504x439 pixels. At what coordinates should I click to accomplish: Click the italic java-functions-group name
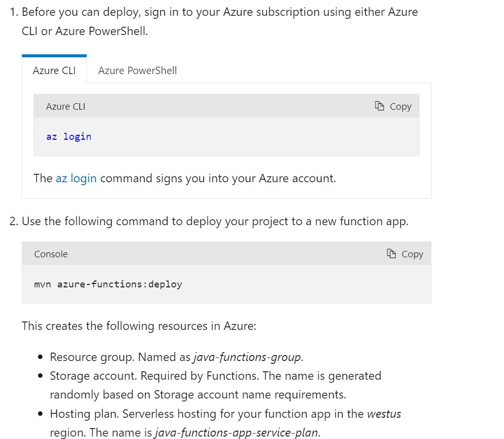(x=247, y=357)
